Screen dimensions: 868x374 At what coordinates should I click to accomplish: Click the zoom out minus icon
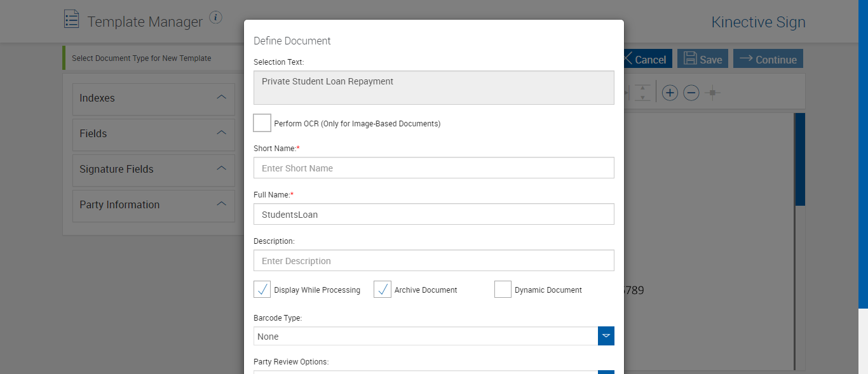click(x=691, y=93)
